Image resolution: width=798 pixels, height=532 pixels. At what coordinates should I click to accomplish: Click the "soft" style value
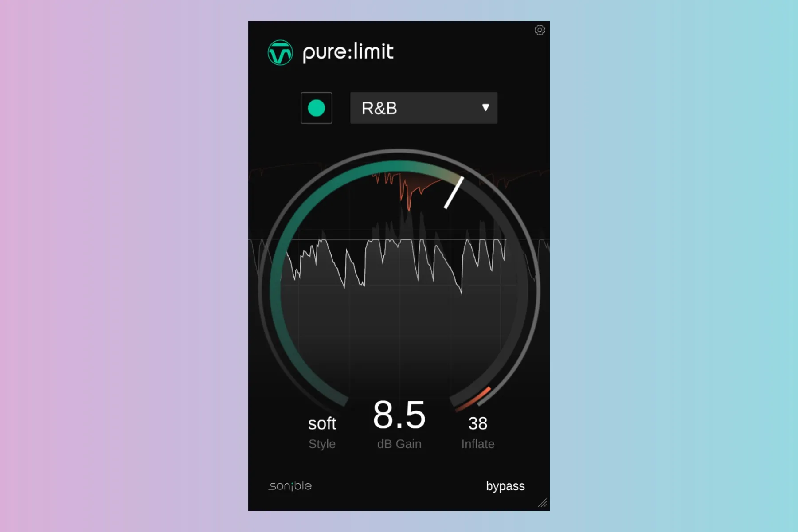coord(322,423)
